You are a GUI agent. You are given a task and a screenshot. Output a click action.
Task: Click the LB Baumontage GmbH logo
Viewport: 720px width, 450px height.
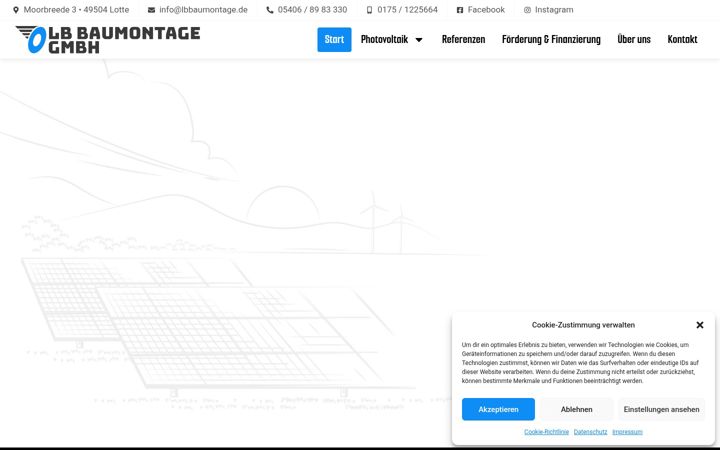point(108,39)
